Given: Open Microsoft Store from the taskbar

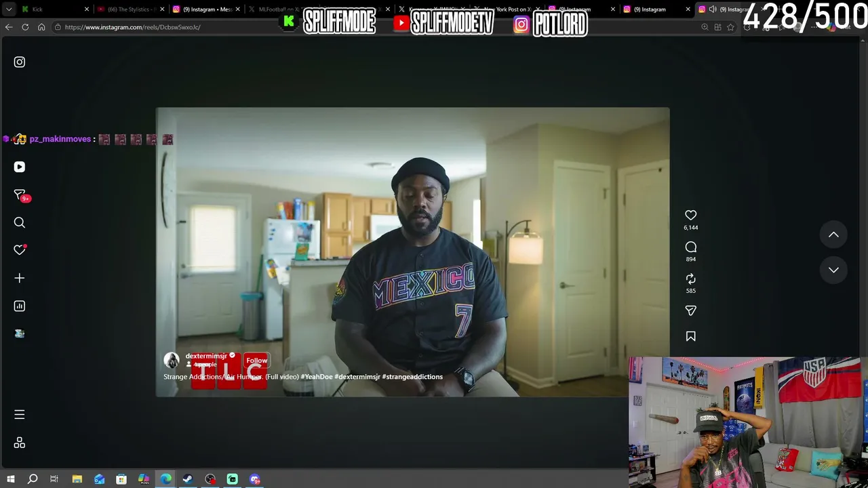Looking at the screenshot, I should click(x=121, y=479).
